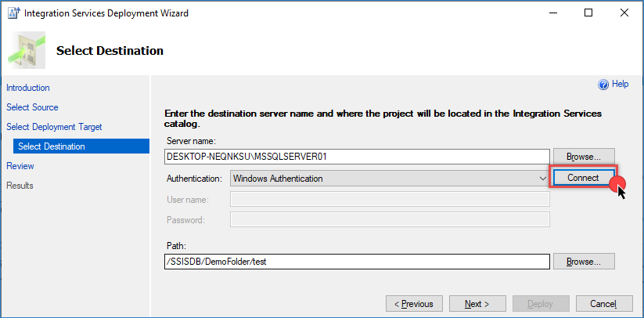Cancel the deployment wizard

pyautogui.click(x=603, y=304)
